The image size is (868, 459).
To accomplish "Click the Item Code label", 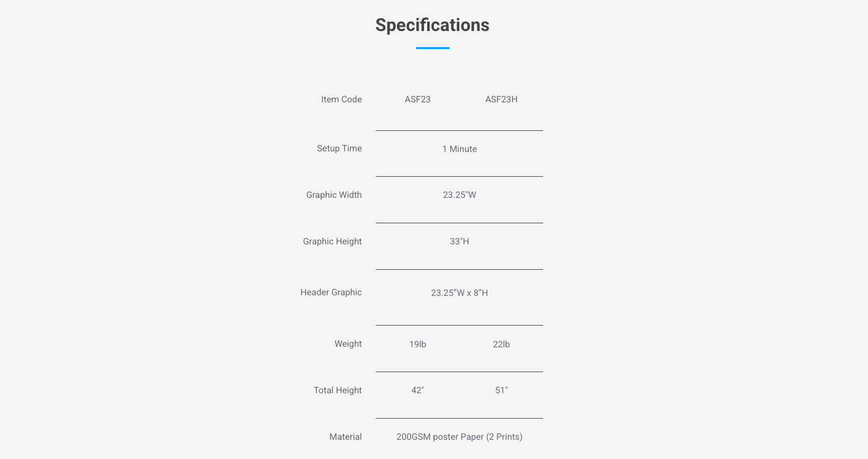I will click(x=341, y=99).
